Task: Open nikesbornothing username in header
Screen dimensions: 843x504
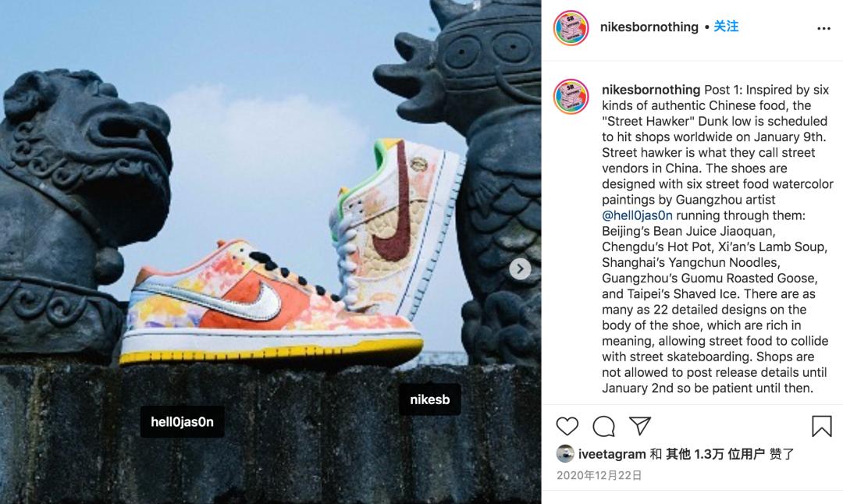Action: (x=649, y=27)
